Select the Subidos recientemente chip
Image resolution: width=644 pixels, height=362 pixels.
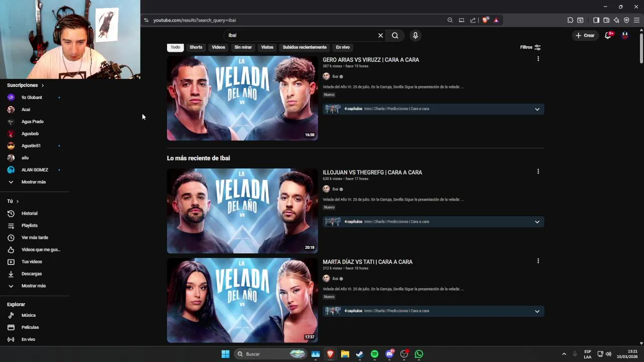pos(304,47)
